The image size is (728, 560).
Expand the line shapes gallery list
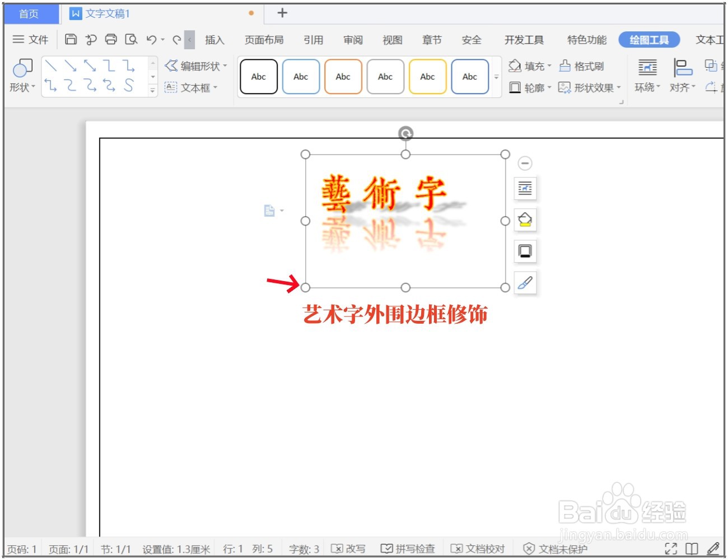point(153,90)
